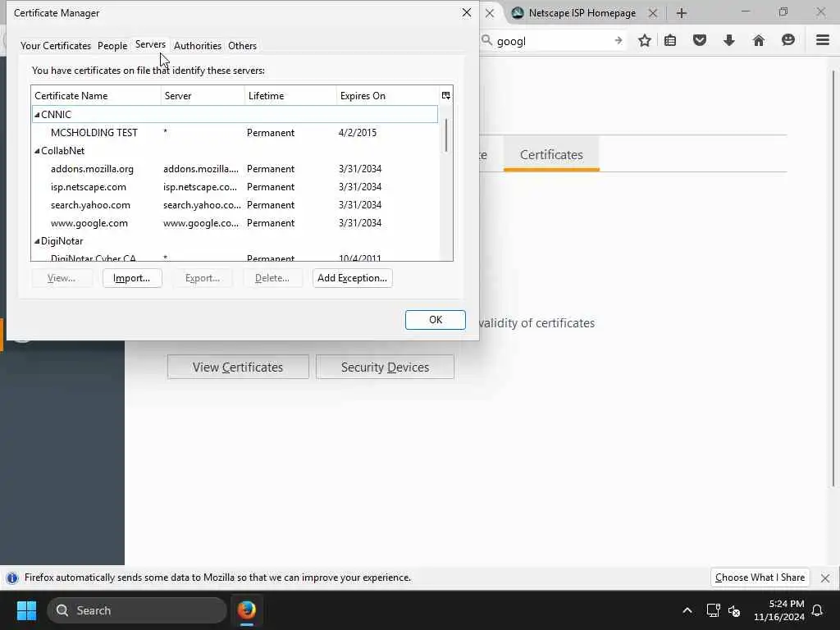Click the Firefox icon in the taskbar
The width and height of the screenshot is (840, 630).
click(x=246, y=610)
